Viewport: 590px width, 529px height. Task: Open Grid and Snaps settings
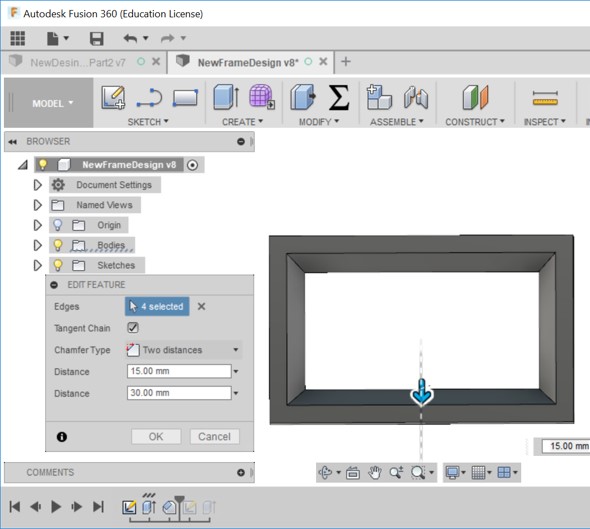(x=478, y=472)
